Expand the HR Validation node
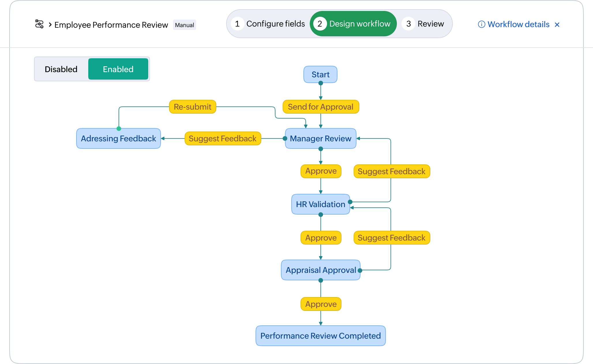Screen dimensions: 593x364 pyautogui.click(x=320, y=204)
